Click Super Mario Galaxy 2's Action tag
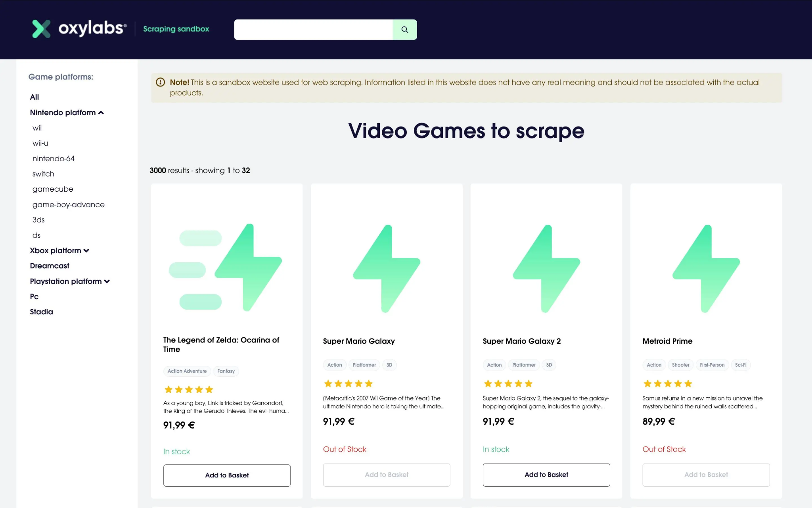Image resolution: width=812 pixels, height=508 pixels. click(494, 365)
